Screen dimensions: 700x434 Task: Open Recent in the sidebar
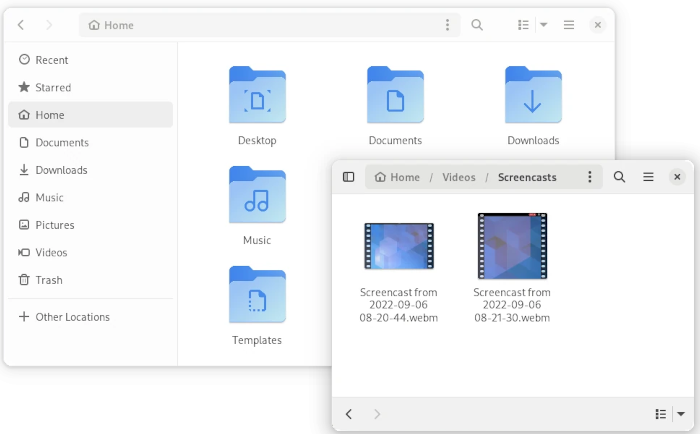[x=90, y=60]
